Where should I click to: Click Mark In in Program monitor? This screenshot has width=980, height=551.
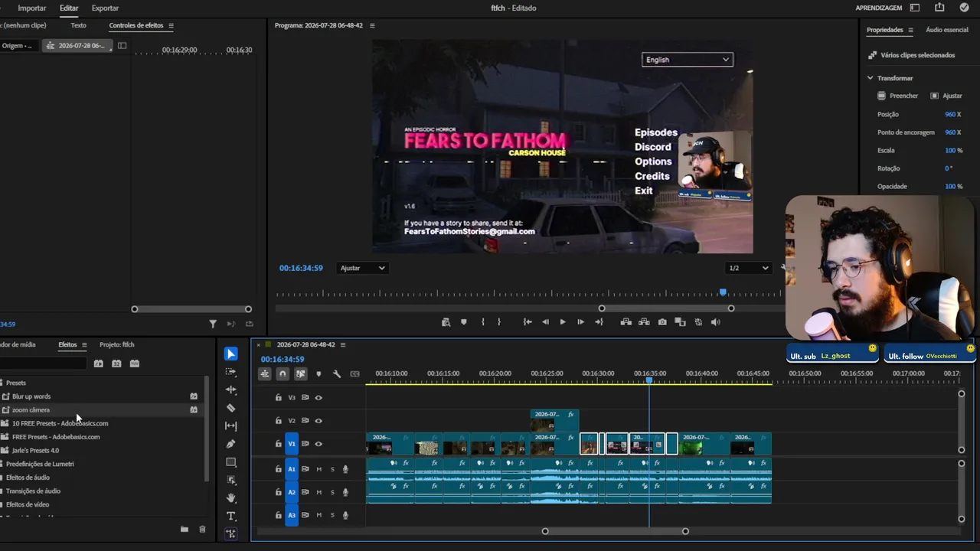(x=482, y=322)
